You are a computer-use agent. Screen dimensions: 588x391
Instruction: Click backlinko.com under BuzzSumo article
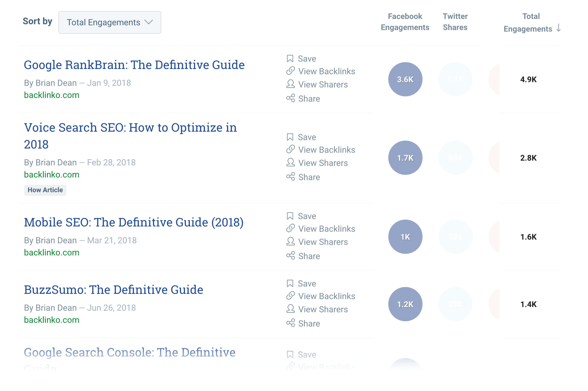52,320
